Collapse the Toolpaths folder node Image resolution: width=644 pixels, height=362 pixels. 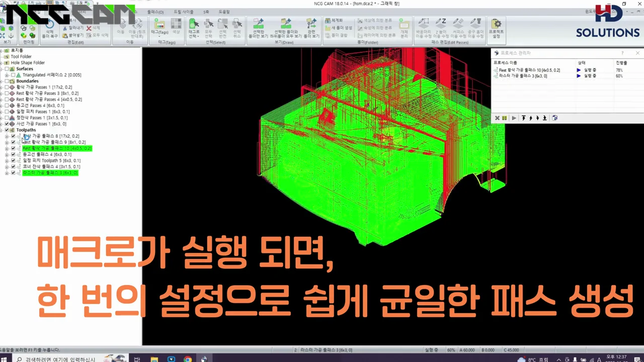coord(2,130)
